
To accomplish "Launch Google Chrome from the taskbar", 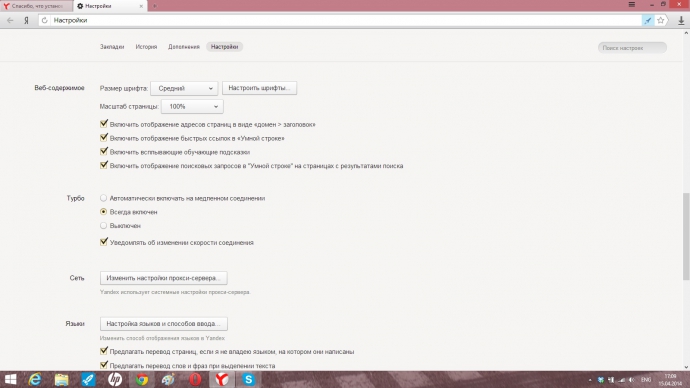I will coord(142,379).
